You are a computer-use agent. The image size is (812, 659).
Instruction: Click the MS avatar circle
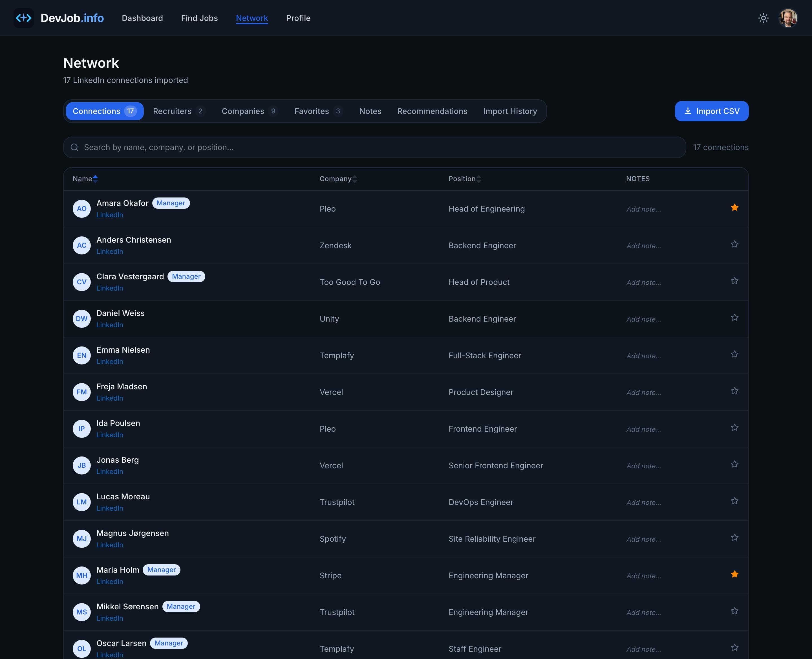pyautogui.click(x=81, y=612)
